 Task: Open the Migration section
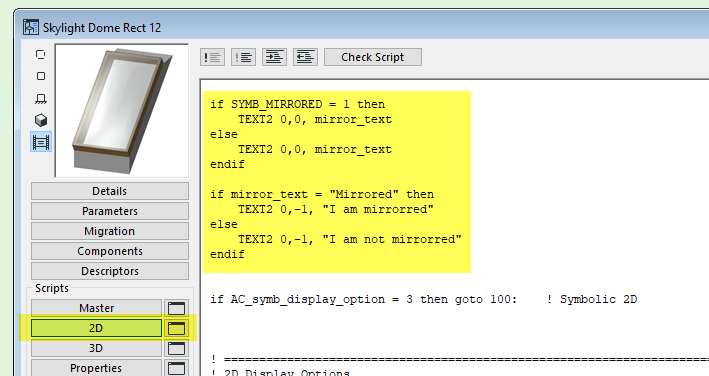point(110,231)
